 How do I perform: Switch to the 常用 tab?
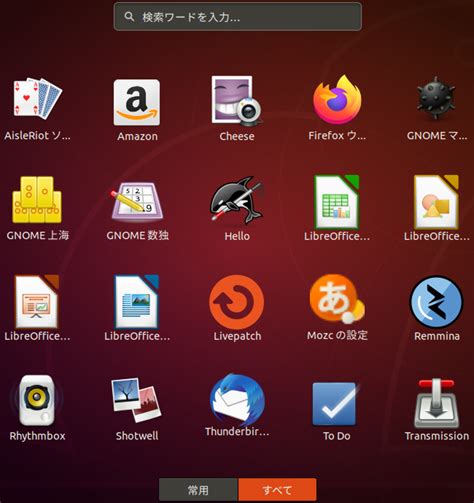(198, 490)
